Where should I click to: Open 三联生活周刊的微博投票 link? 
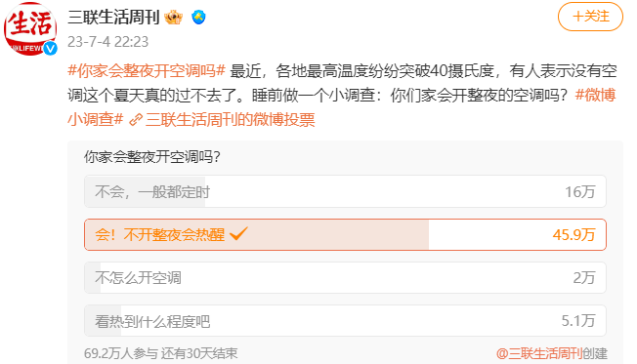coord(230,120)
